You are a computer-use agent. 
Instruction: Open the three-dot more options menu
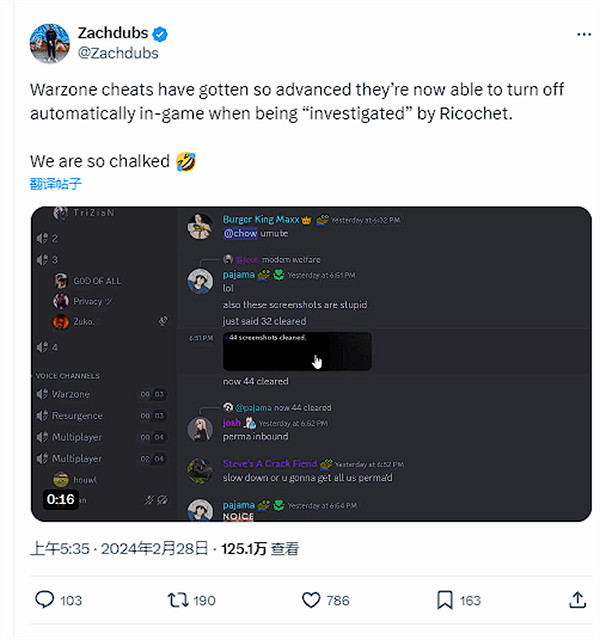click(584, 34)
